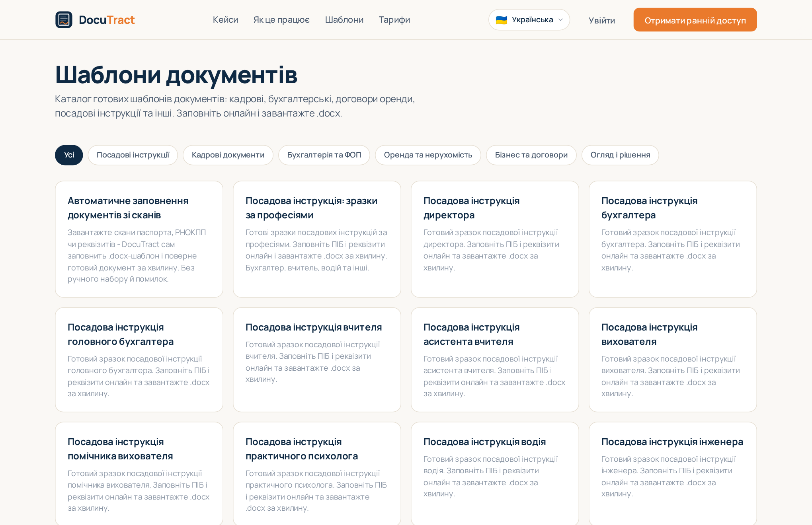Image resolution: width=812 pixels, height=525 pixels.
Task: Filter by Бізнес та договори
Action: (x=531, y=155)
